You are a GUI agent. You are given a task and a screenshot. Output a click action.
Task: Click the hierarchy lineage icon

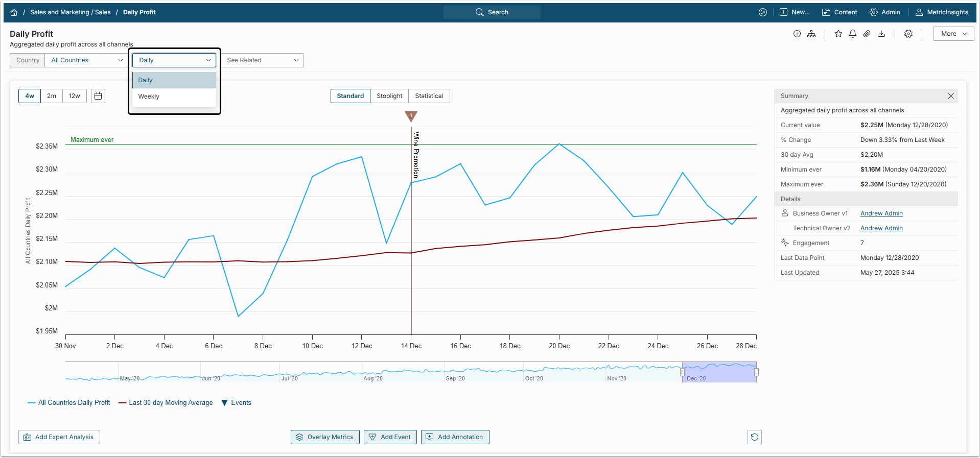811,34
